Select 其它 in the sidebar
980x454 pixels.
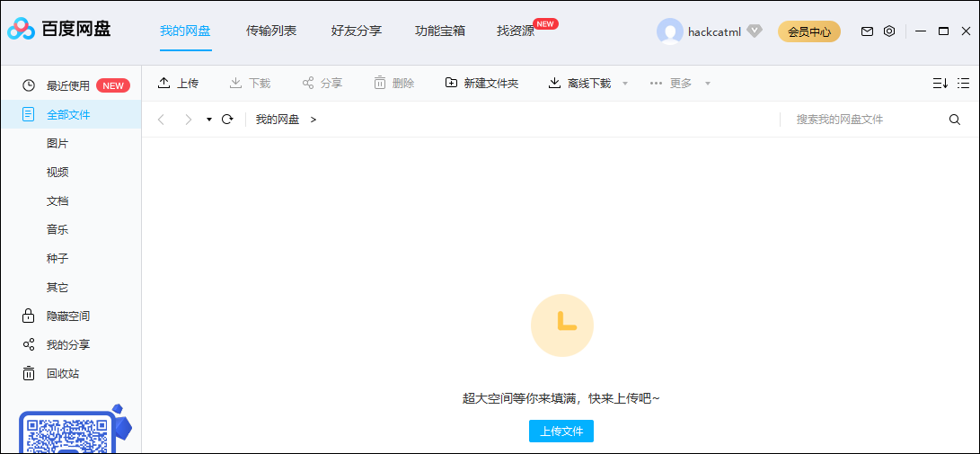[57, 287]
